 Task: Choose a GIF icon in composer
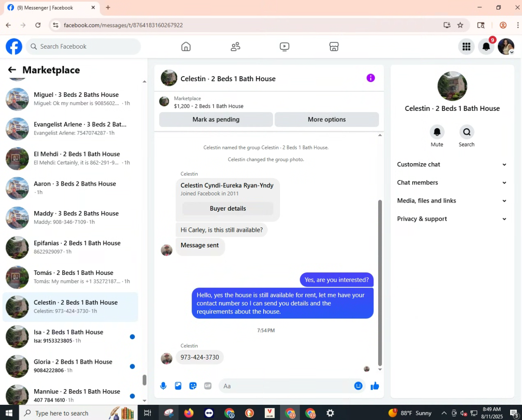point(208,386)
